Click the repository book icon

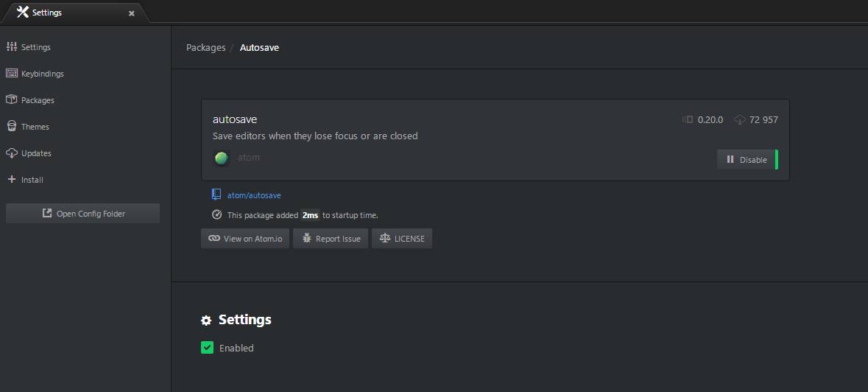coord(216,195)
